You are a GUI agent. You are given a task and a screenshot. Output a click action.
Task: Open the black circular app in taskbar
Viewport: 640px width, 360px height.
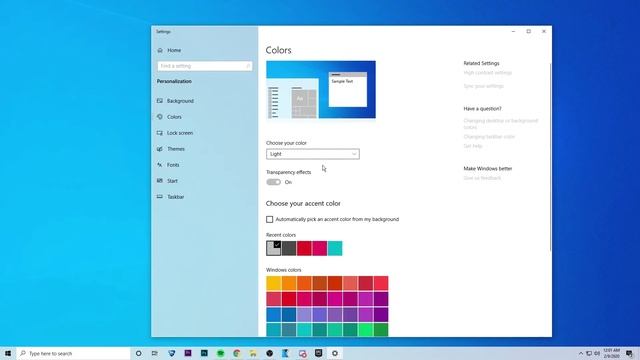(x=269, y=353)
